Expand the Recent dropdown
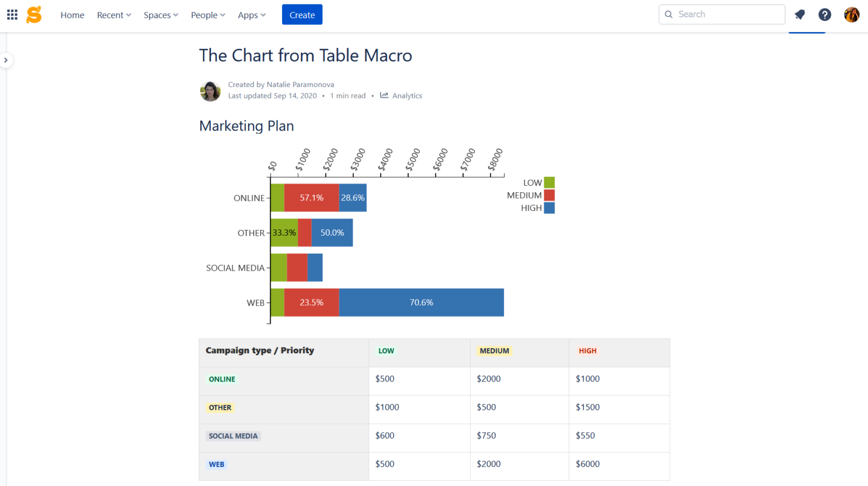This screenshot has height=486, width=868. coord(114,15)
